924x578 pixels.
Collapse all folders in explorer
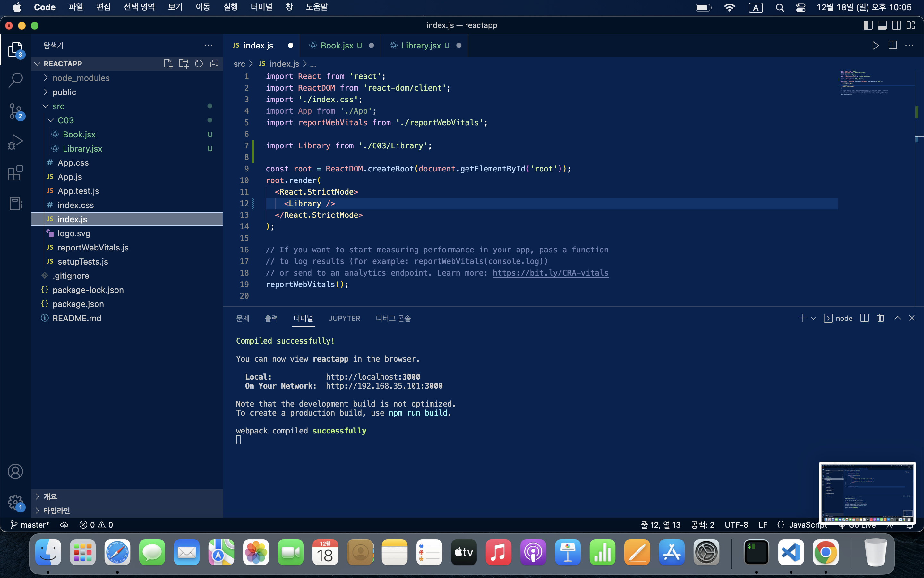point(214,64)
